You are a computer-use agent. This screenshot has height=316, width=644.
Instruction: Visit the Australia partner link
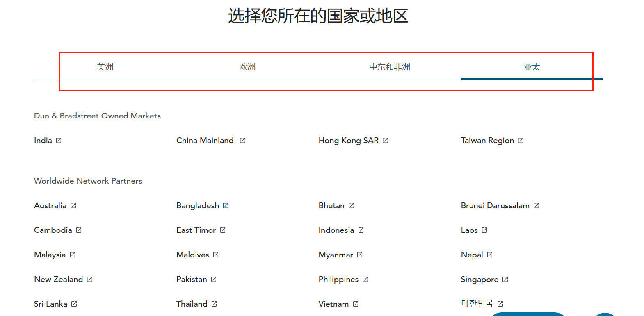[x=50, y=205]
